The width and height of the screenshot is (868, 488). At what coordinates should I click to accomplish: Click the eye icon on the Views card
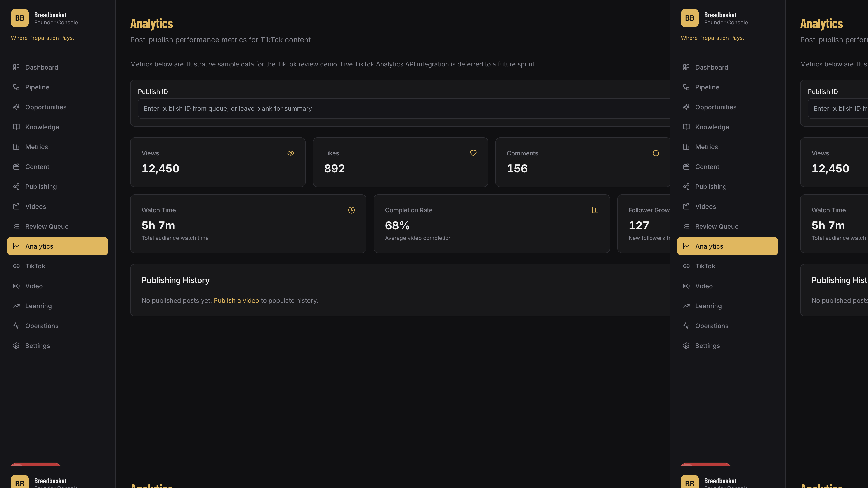(x=290, y=153)
